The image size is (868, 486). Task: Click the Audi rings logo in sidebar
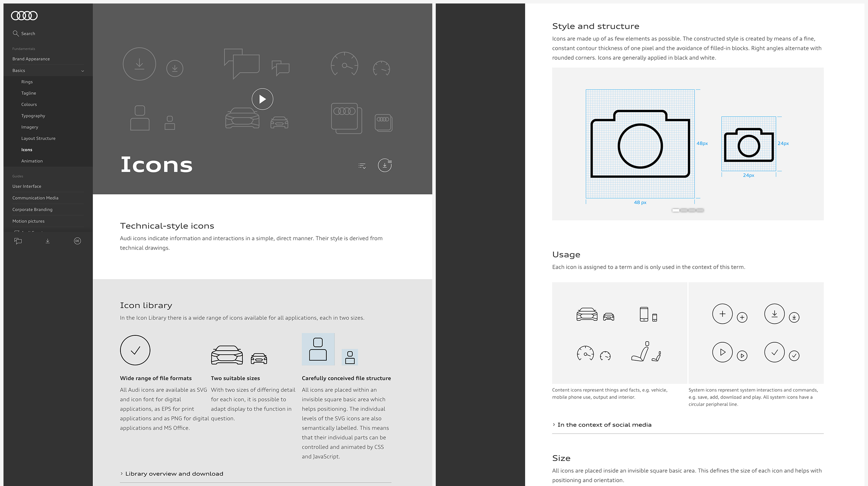(x=24, y=16)
